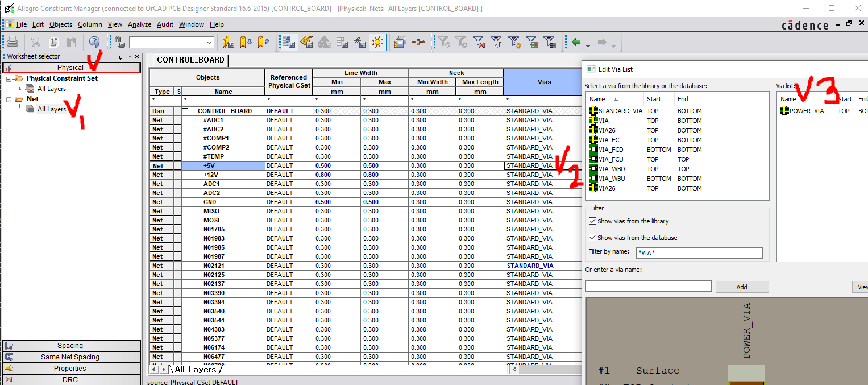
Task: Select All Layers under Physical Constraint Set
Action: pos(52,89)
